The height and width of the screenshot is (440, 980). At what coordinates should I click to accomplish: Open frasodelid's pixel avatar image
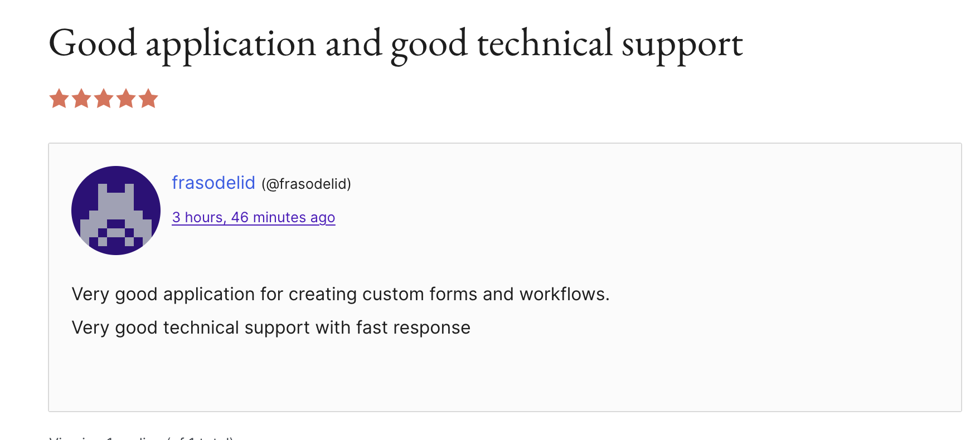click(x=116, y=211)
